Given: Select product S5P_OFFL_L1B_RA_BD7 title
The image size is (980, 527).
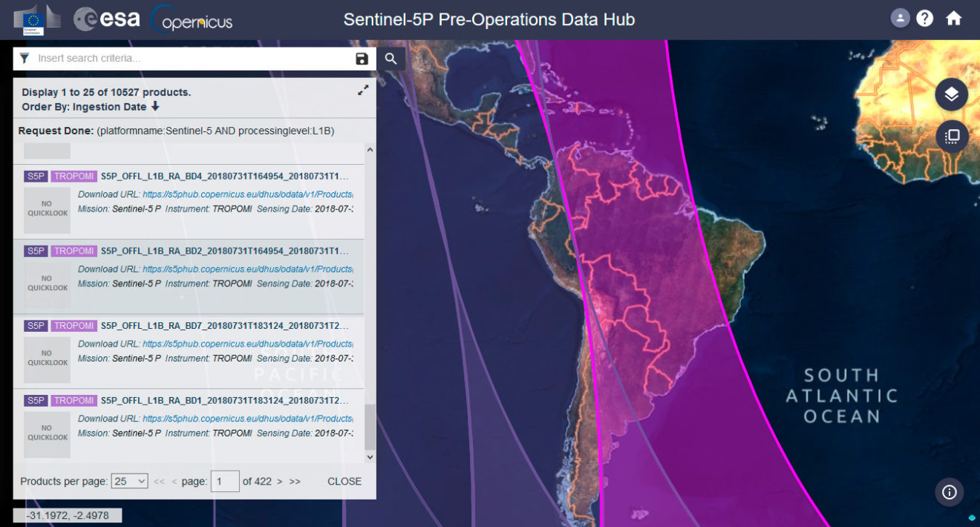Looking at the screenshot, I should (223, 325).
